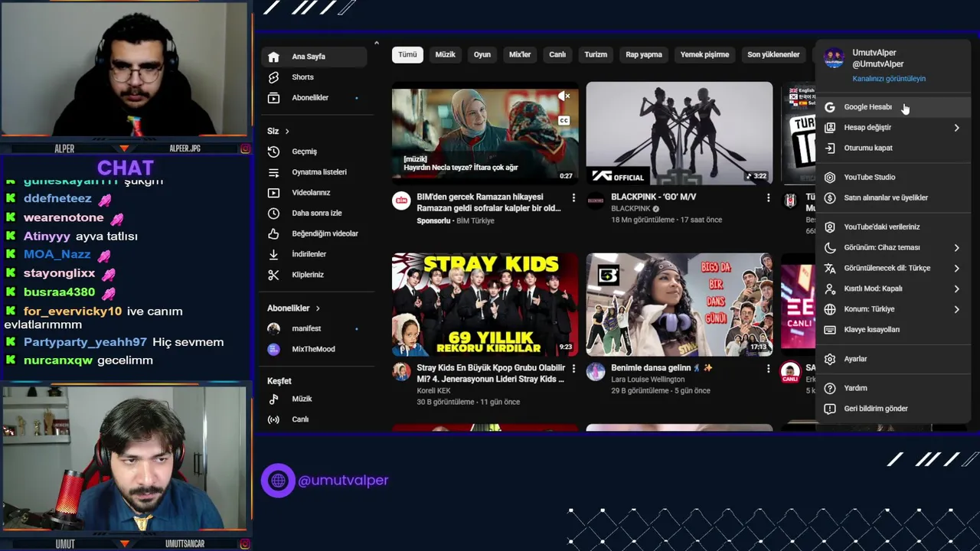Select the Tümü filter chip
Screen dimensions: 980x551
407,54
